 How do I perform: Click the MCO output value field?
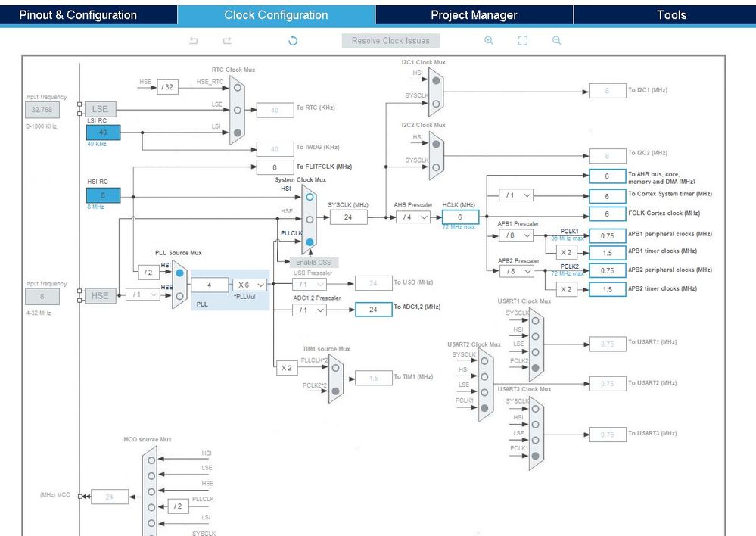[110, 497]
